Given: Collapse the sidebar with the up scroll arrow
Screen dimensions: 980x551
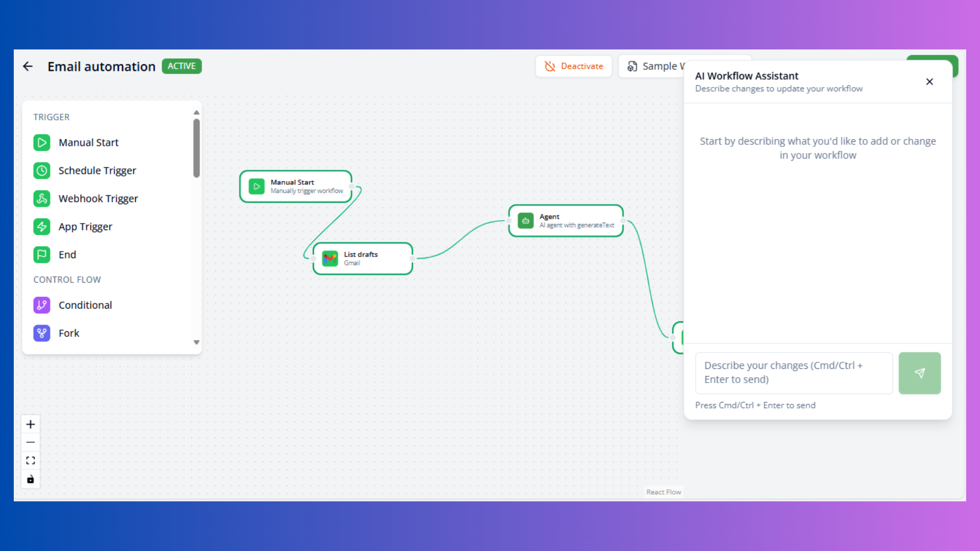Looking at the screenshot, I should pyautogui.click(x=197, y=112).
